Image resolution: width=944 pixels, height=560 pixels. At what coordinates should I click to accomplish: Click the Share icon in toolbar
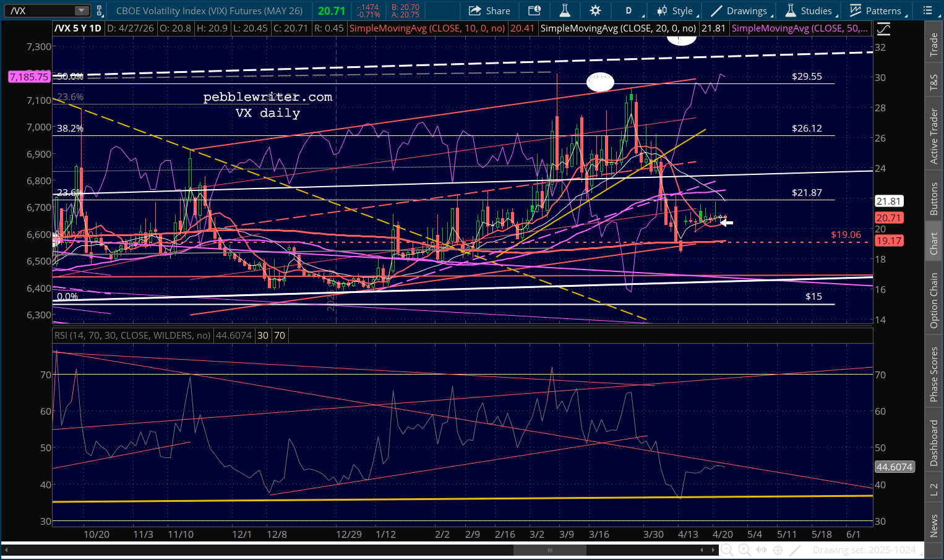click(x=489, y=11)
